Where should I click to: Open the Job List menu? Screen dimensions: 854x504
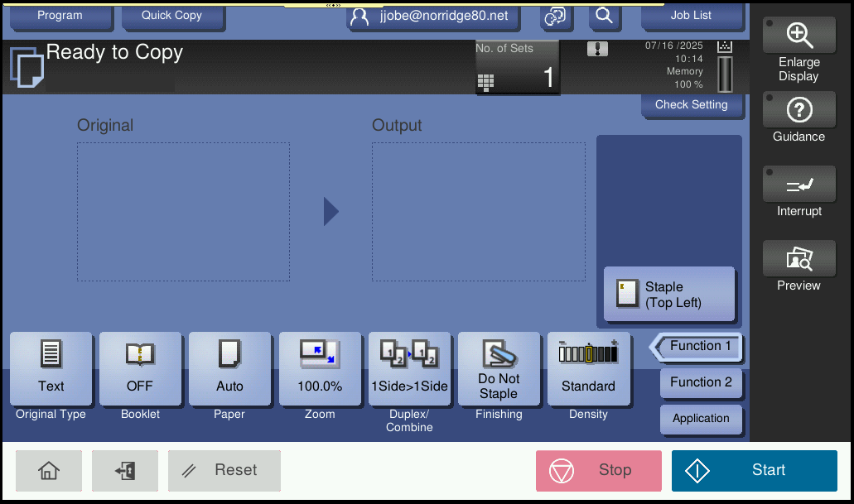pos(692,14)
